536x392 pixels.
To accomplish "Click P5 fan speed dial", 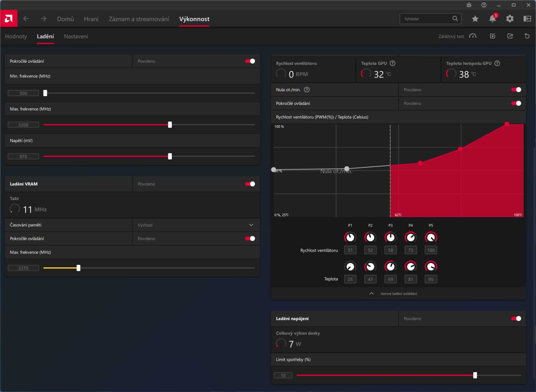I will click(431, 238).
